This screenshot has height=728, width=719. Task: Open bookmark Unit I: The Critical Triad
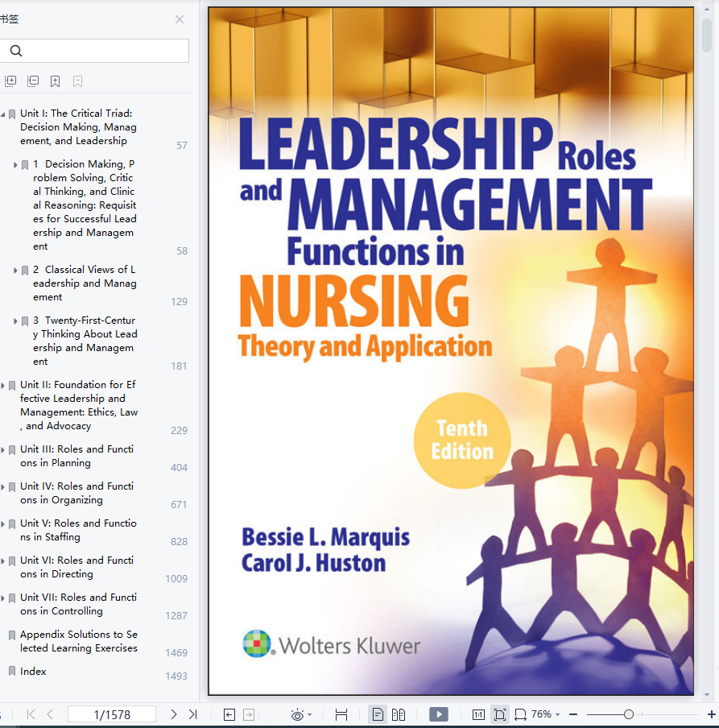click(x=78, y=126)
